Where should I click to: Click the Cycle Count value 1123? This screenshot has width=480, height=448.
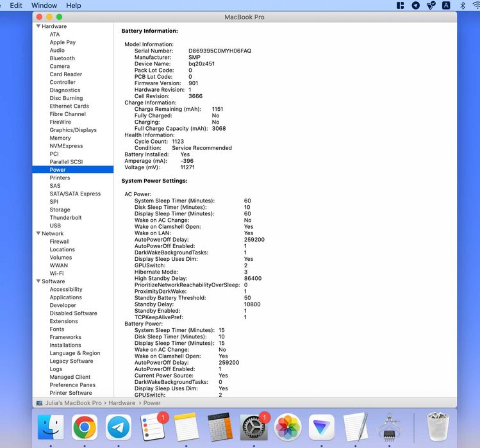178,142
